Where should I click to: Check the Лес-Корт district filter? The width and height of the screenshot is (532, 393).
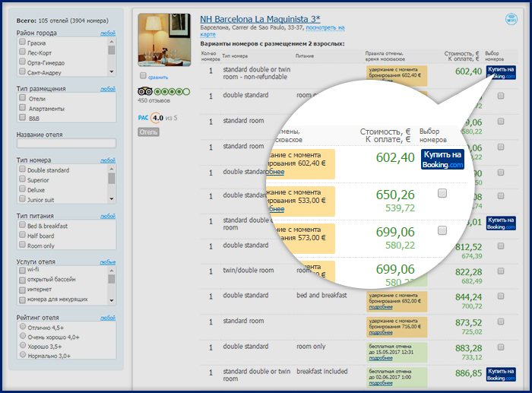(x=22, y=52)
